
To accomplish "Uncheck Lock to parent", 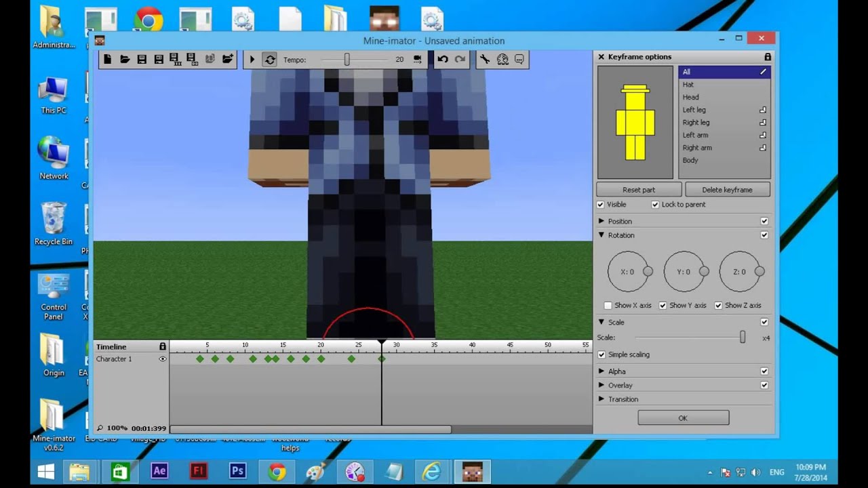I will pos(655,205).
